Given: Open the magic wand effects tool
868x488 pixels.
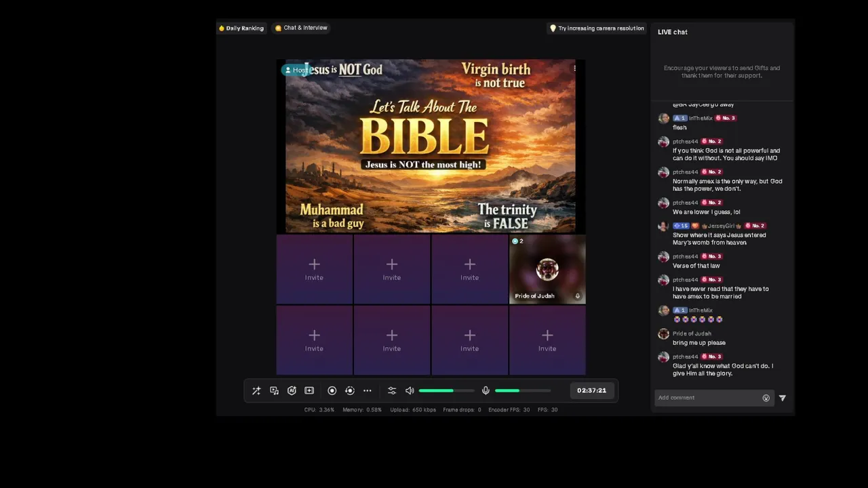Looking at the screenshot, I should click(256, 390).
